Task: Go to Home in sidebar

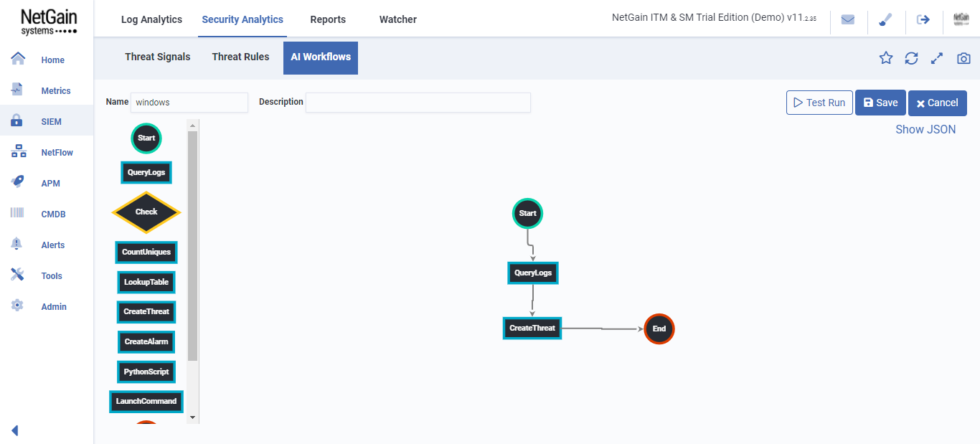Action: coord(47,60)
